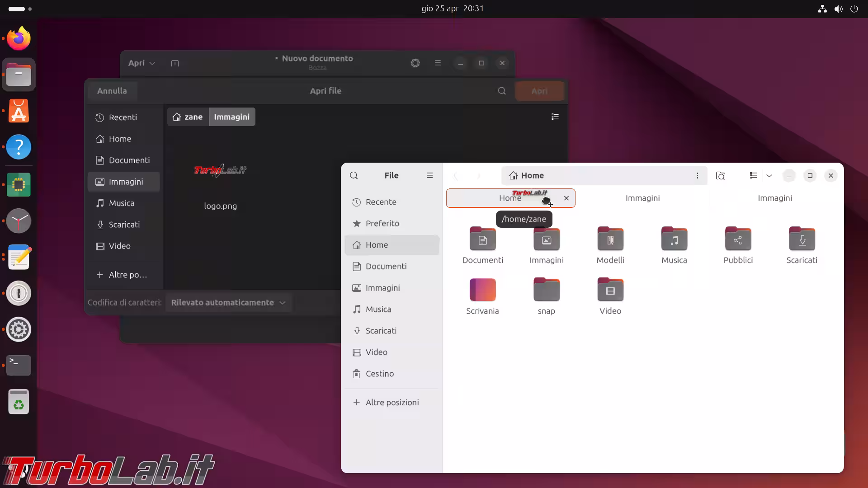Open the Terminal from the dock
Image resolution: width=868 pixels, height=488 pixels.
pyautogui.click(x=19, y=365)
